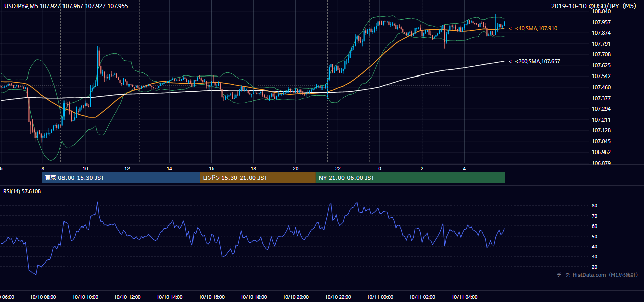This screenshot has width=644, height=302.
Task: Click price axis value 107.211
Action: pyautogui.click(x=602, y=120)
